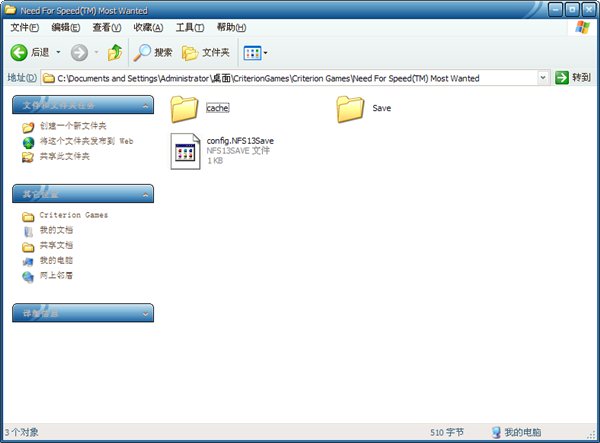
Task: Click the title bar folder icon
Action: 10,10
